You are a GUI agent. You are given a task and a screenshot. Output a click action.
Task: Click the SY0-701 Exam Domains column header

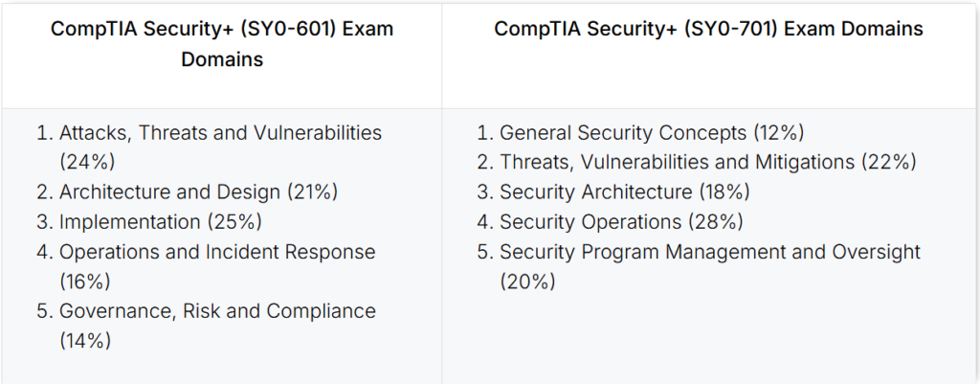click(x=709, y=29)
